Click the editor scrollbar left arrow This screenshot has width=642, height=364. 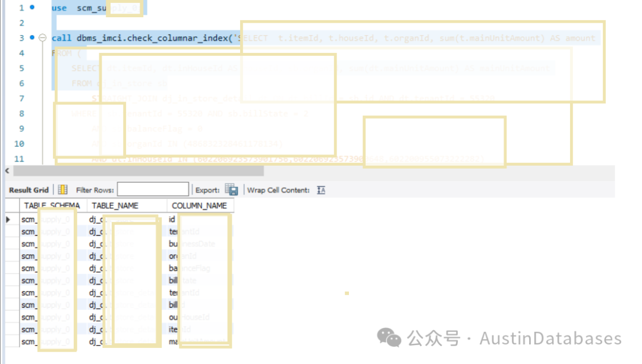[7, 170]
